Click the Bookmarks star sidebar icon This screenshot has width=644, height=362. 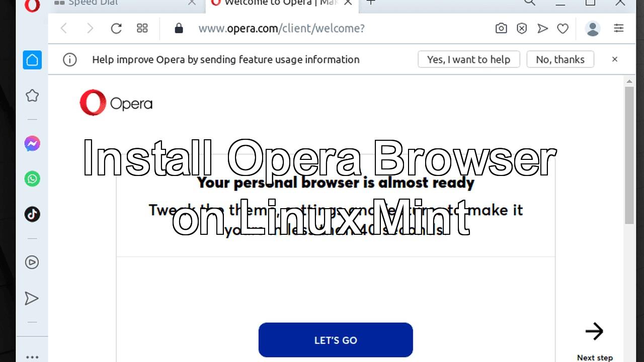tap(32, 96)
